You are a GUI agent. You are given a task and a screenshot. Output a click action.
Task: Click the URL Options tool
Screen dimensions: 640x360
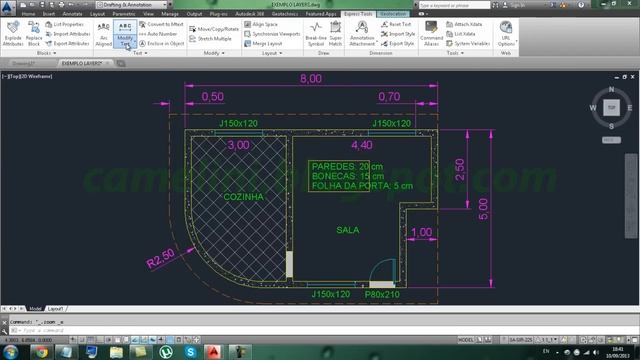tap(506, 33)
